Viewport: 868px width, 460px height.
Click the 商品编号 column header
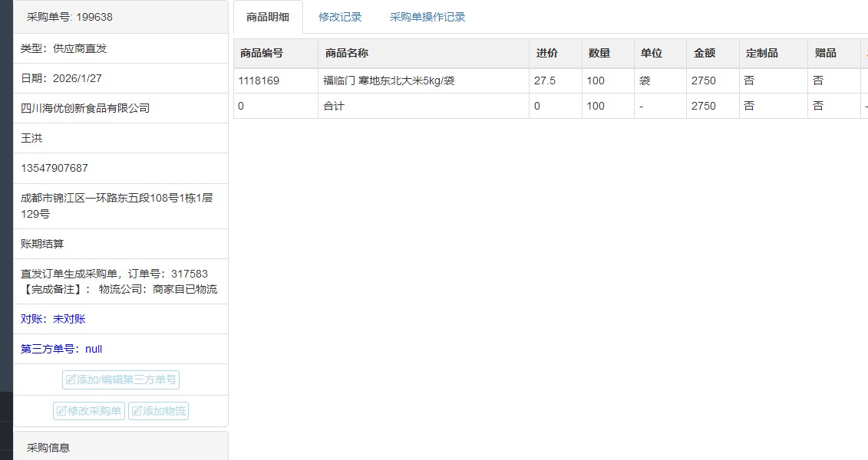262,54
